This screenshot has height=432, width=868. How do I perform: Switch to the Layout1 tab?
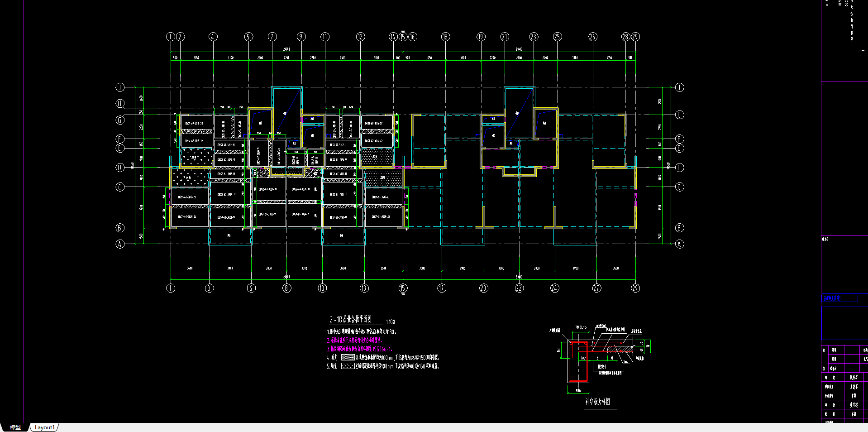(45, 427)
